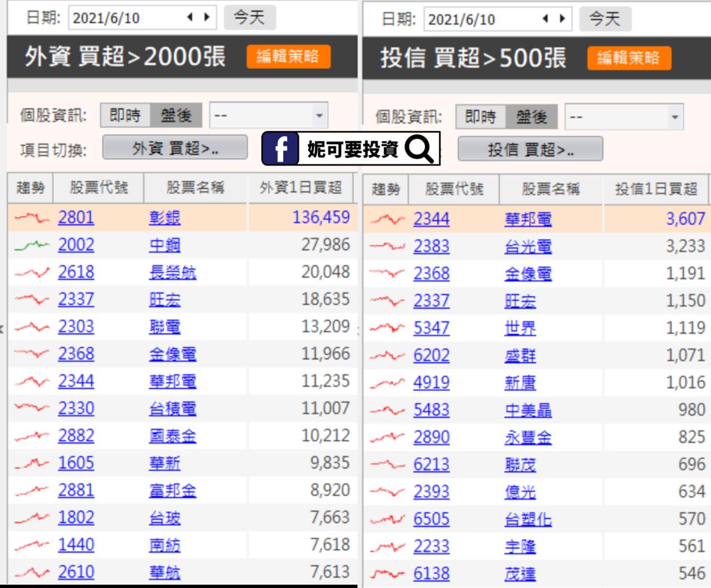
Task: Open stock name link 宇隆
Action: 520,547
